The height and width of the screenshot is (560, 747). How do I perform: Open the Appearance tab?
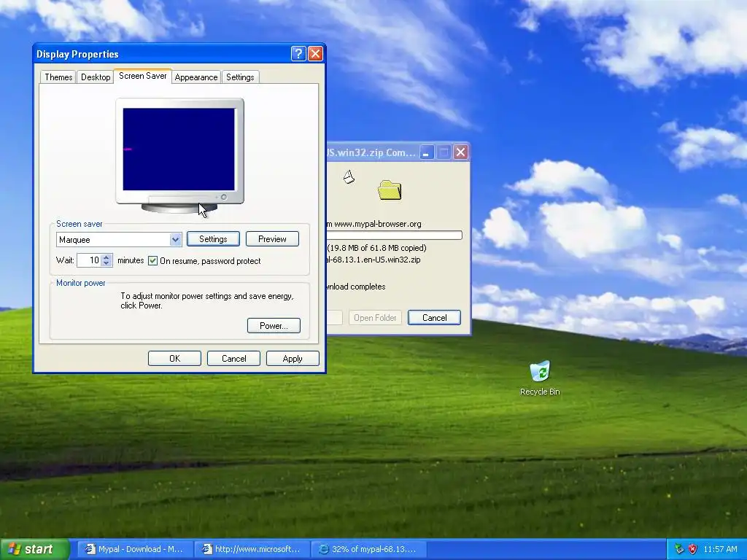click(x=196, y=77)
